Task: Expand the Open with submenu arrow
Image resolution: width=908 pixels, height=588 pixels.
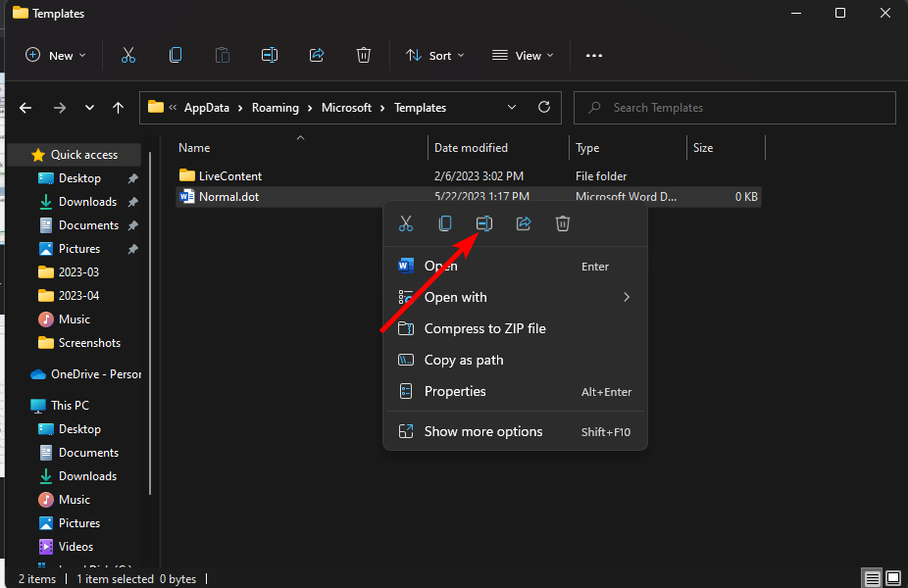Action: pos(626,297)
